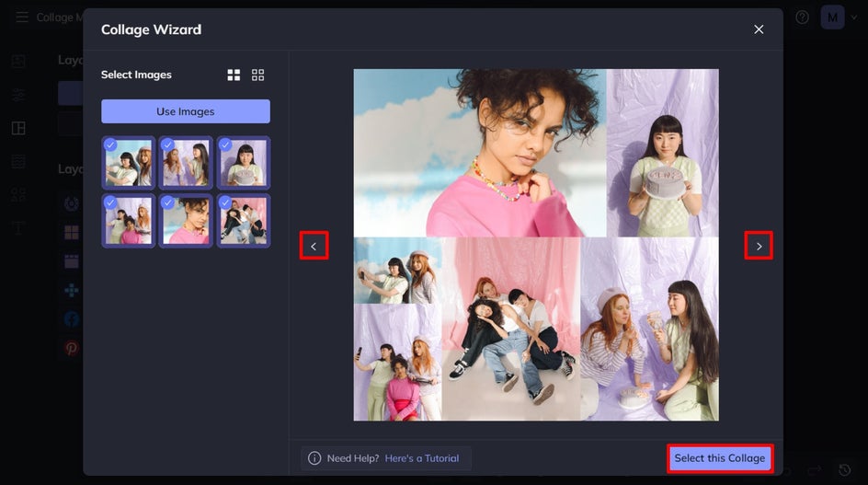This screenshot has width=868, height=485.
Task: Select the three girls purple backdrop thumbnail
Action: tap(129, 221)
